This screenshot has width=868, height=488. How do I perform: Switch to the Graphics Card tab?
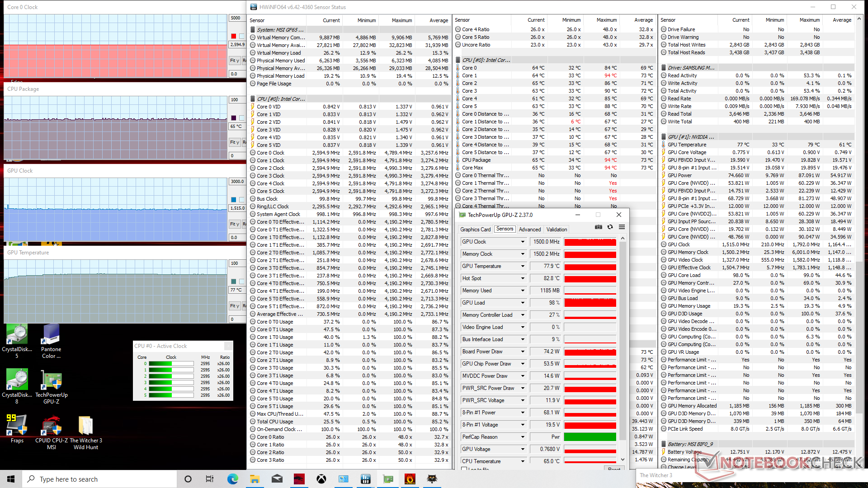pyautogui.click(x=475, y=230)
